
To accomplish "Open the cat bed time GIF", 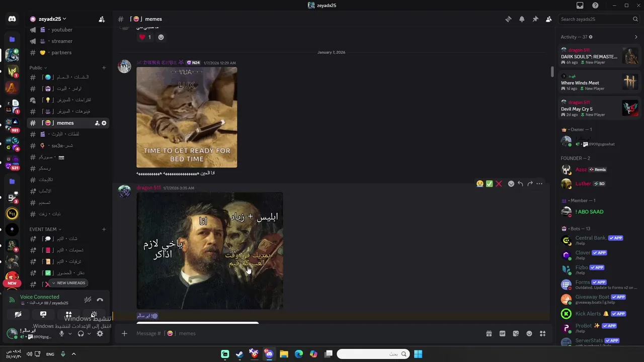I will [187, 117].
